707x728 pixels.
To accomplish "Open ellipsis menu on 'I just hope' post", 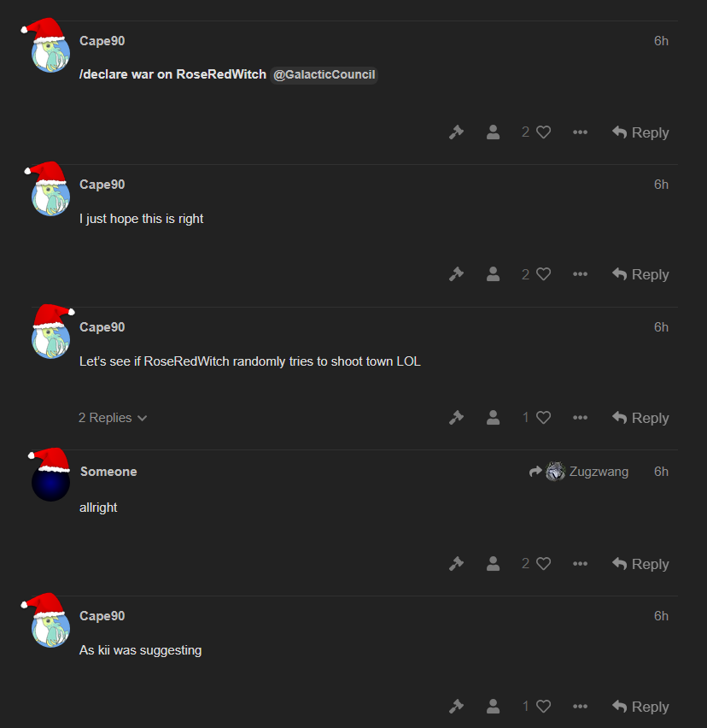I will click(x=580, y=274).
